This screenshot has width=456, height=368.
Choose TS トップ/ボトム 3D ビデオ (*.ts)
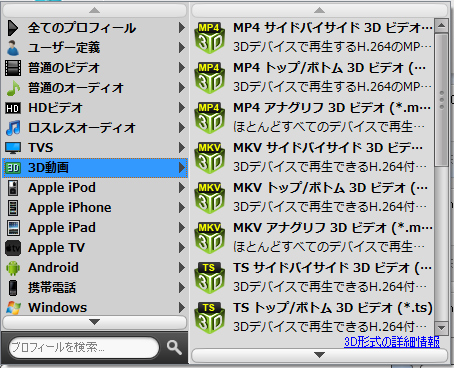313,318
